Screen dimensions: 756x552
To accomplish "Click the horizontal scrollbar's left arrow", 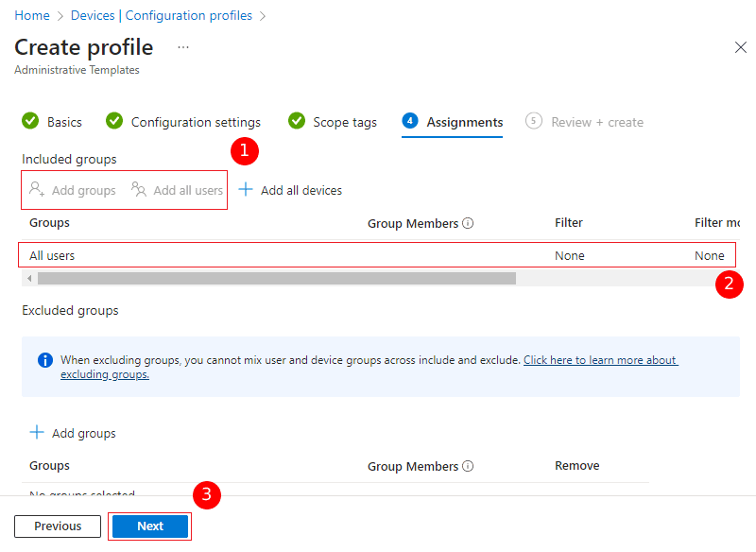I will (29, 279).
